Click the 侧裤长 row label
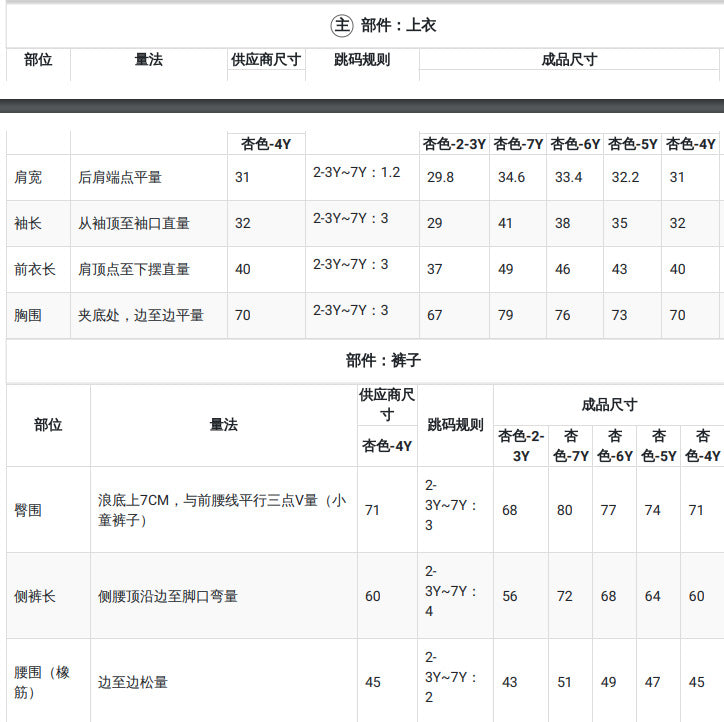Screen dimensions: 724x722 coord(35,596)
